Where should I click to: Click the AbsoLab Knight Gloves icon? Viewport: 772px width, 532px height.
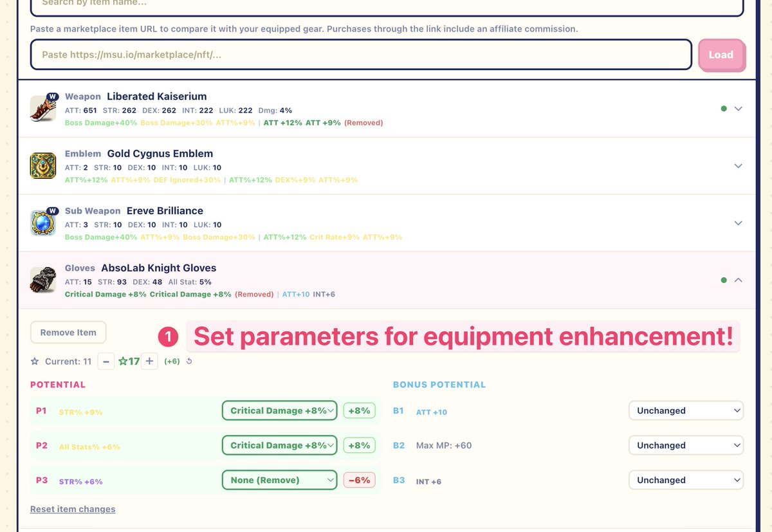[x=43, y=280]
